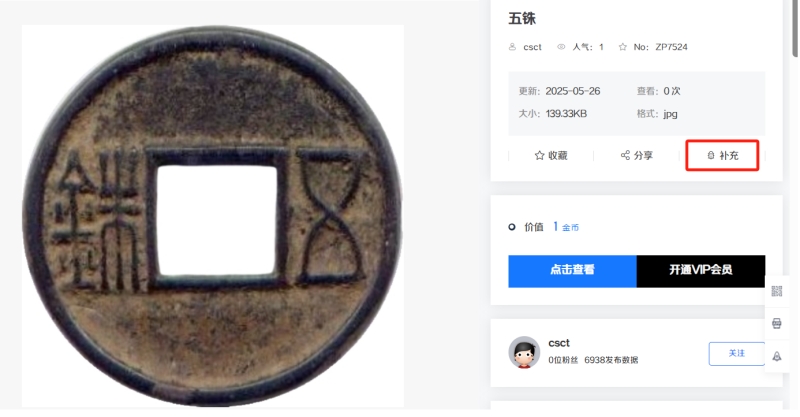The image size is (800, 417).
Task: Click the 收藏 star icon
Action: pyautogui.click(x=539, y=155)
